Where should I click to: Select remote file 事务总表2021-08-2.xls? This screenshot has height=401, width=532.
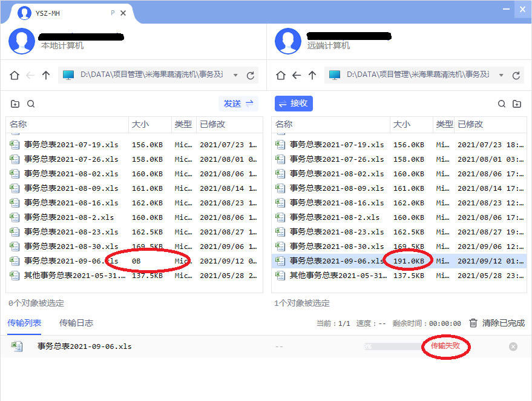[399, 217]
